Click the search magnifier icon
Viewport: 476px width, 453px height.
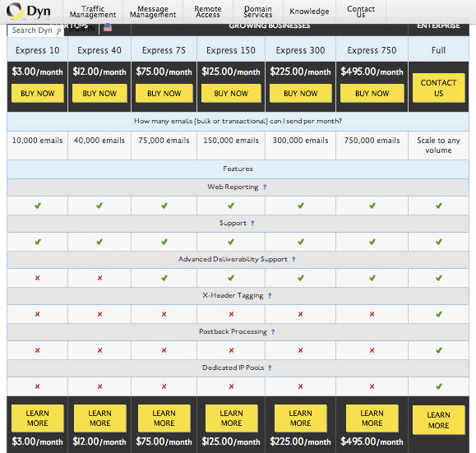[x=58, y=30]
